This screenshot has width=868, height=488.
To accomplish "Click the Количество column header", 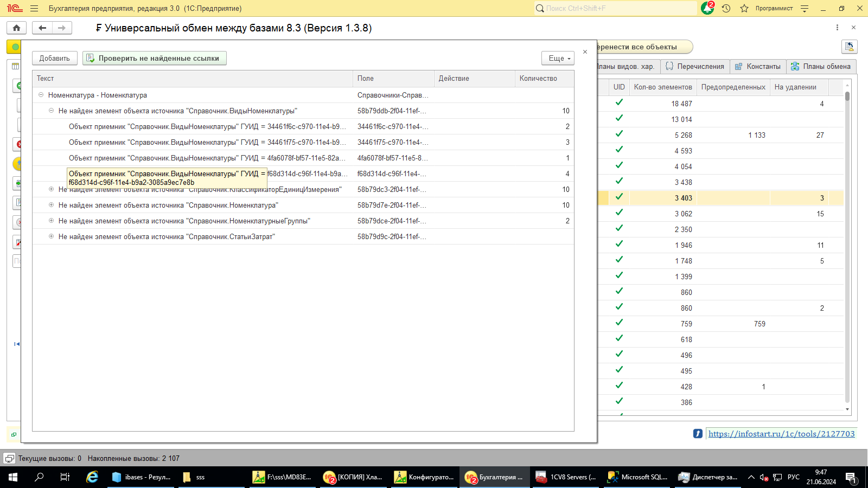I will coord(544,79).
